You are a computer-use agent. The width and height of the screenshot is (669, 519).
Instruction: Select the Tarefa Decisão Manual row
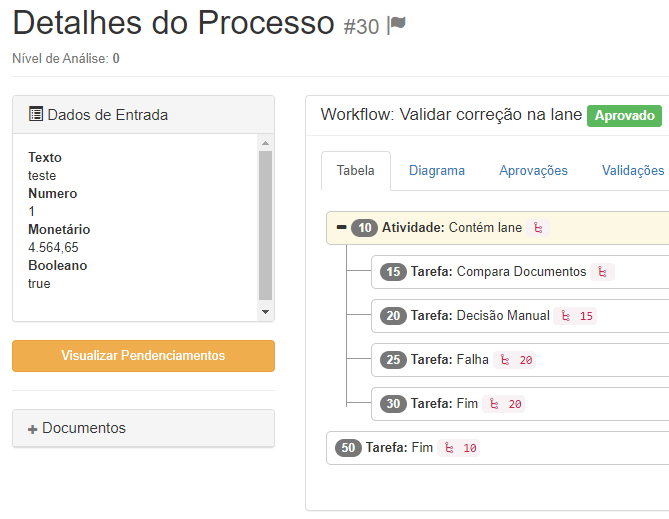[480, 316]
